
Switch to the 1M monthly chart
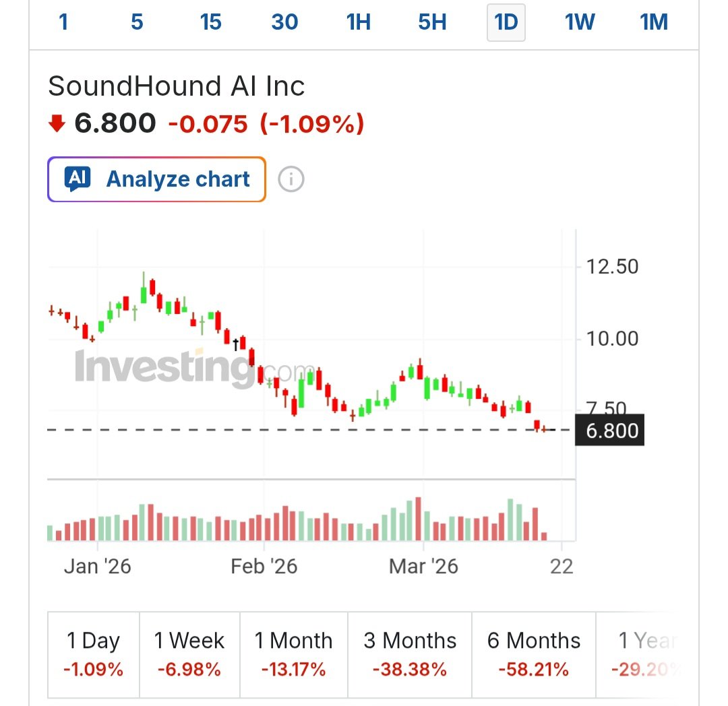pyautogui.click(x=653, y=22)
